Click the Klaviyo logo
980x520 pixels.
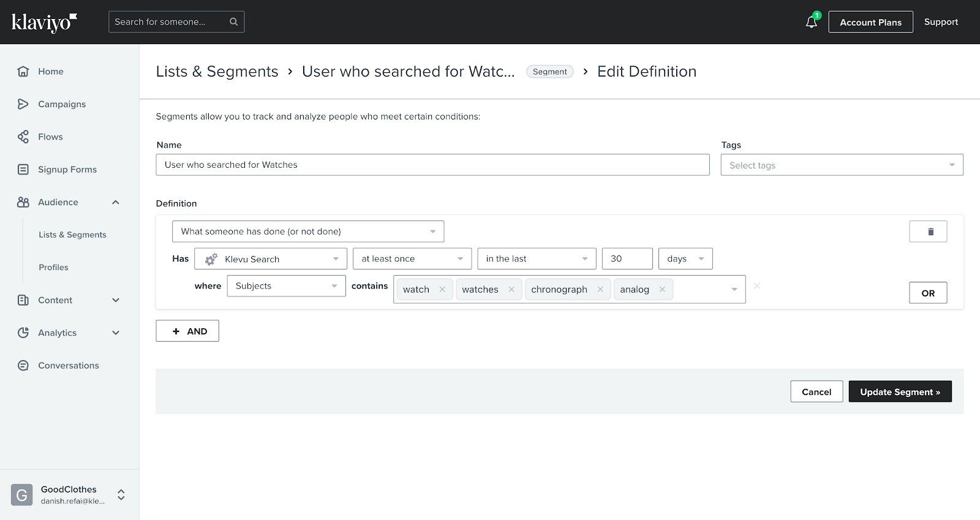coord(44,23)
